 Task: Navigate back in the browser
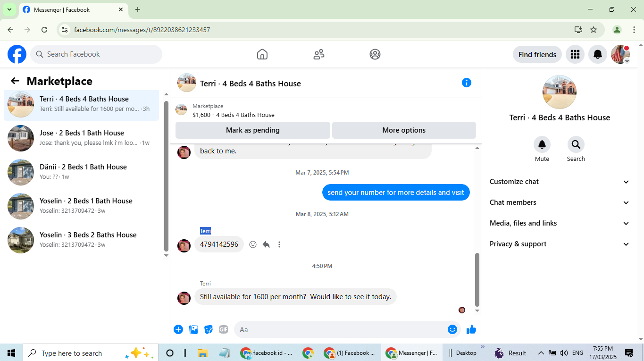(11, 30)
